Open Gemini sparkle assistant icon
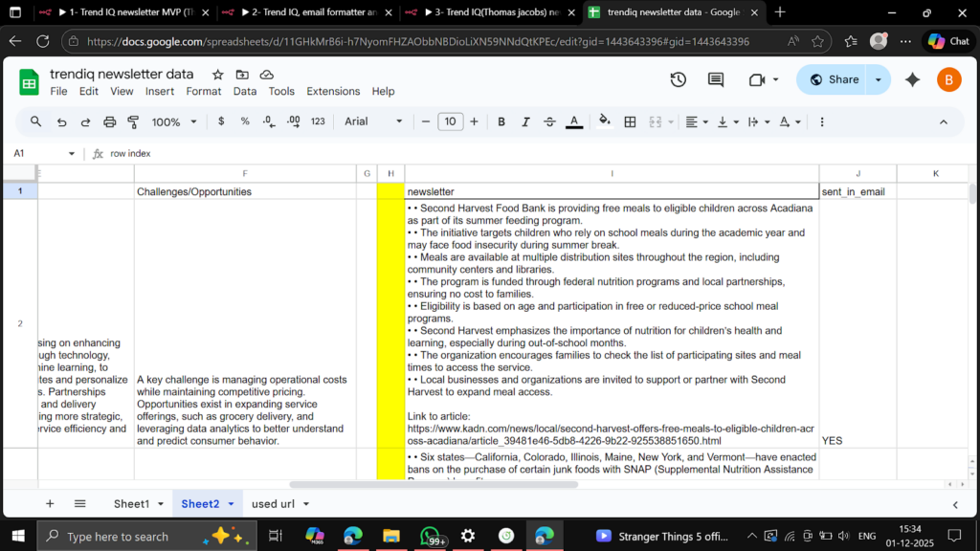The width and height of the screenshot is (980, 551). pyautogui.click(x=912, y=79)
